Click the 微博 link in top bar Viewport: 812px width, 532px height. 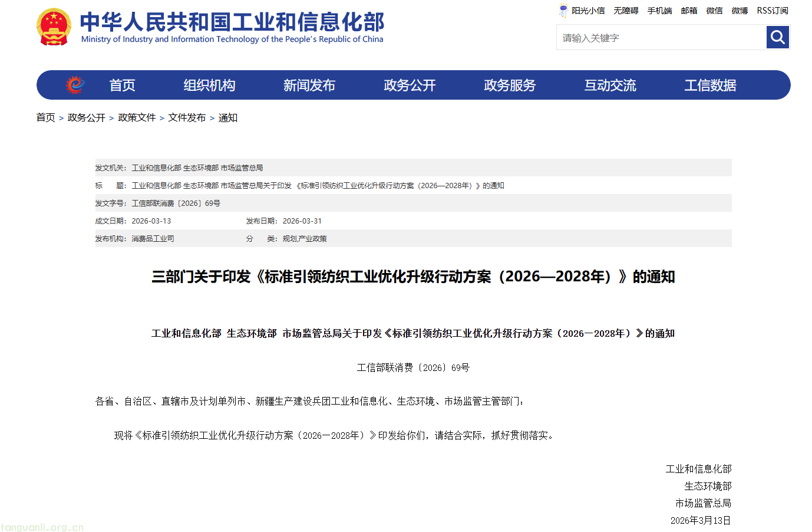(x=740, y=11)
